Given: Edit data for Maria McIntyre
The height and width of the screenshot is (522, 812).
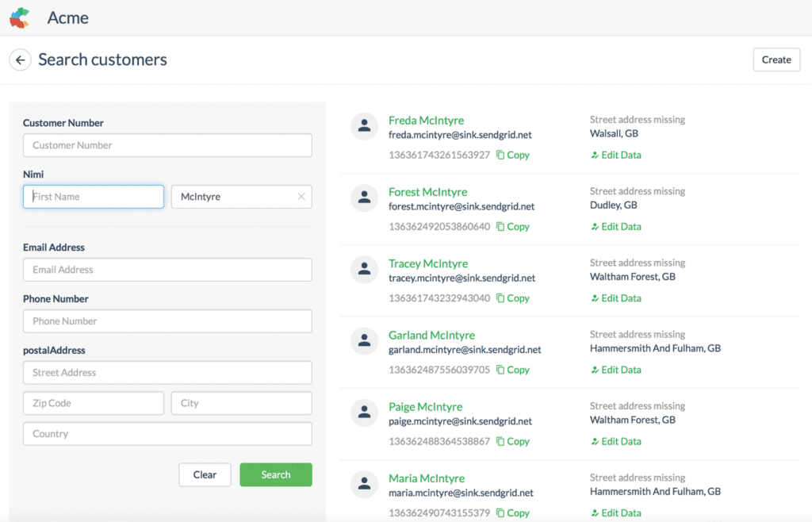Looking at the screenshot, I should tap(615, 512).
